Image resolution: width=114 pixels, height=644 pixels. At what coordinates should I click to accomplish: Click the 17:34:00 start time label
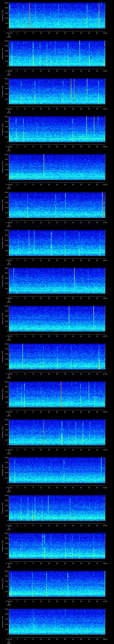[9, 147]
